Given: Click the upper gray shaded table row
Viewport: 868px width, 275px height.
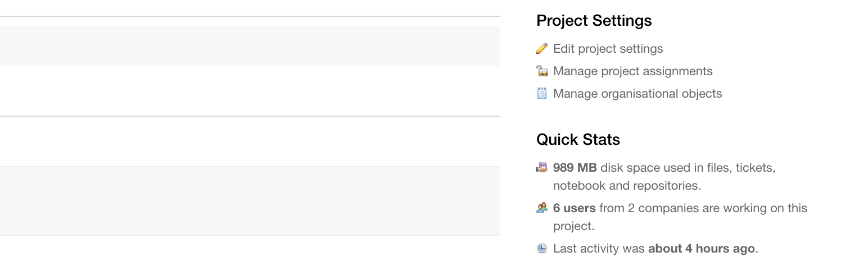Looking at the screenshot, I should pyautogui.click(x=250, y=46).
